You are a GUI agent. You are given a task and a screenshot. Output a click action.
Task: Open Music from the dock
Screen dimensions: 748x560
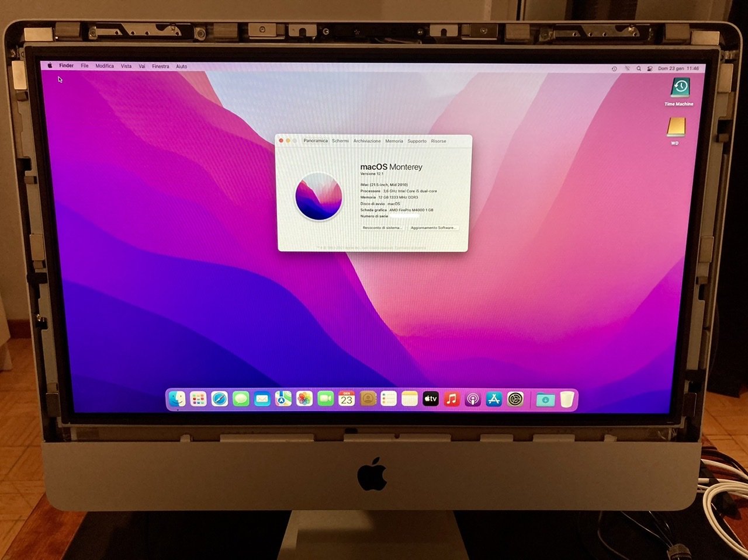tap(452, 399)
